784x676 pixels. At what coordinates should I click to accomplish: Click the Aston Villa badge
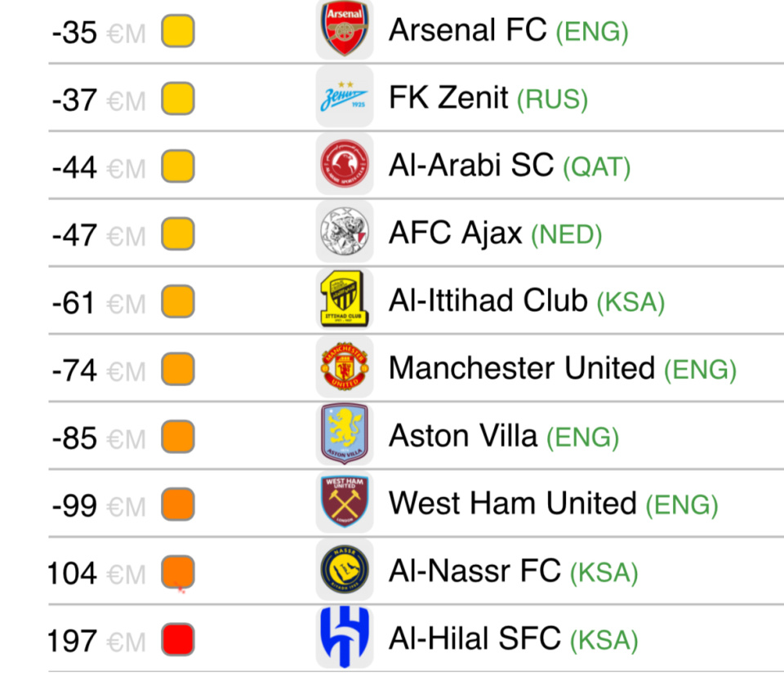pyautogui.click(x=344, y=438)
